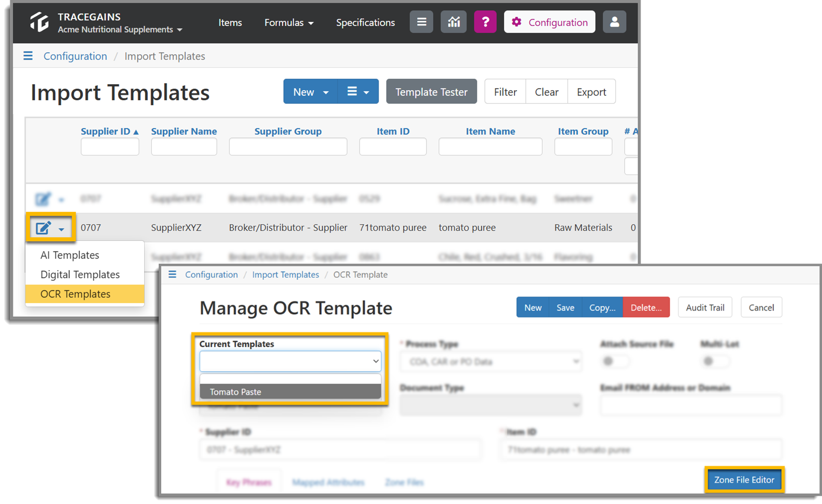
Task: Click the purple help question mark icon
Action: tap(485, 22)
